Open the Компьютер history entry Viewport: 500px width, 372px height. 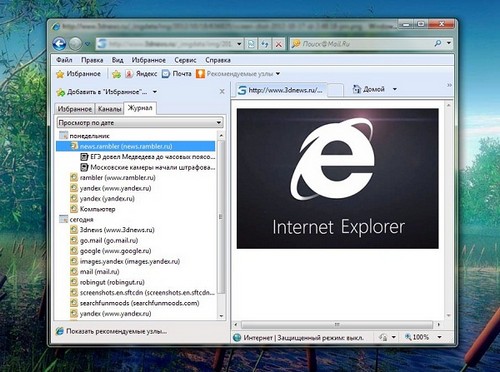(x=93, y=209)
